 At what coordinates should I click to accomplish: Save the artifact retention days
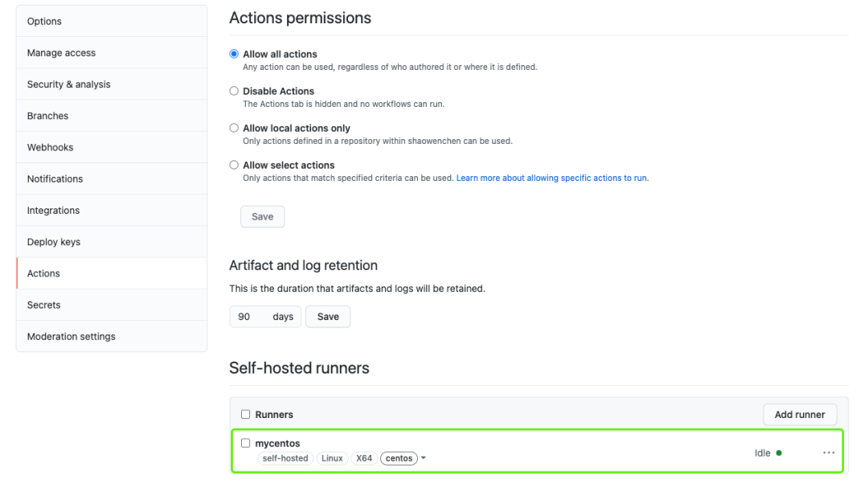pyautogui.click(x=328, y=317)
